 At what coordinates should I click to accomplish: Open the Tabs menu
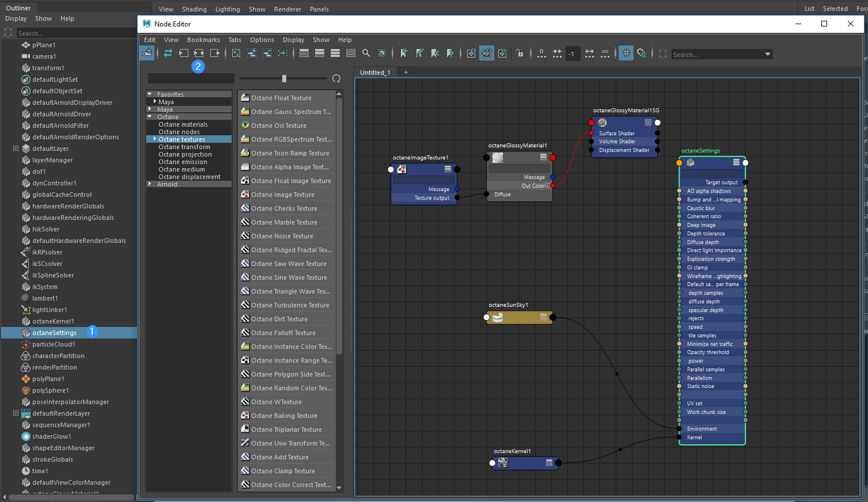(x=235, y=40)
